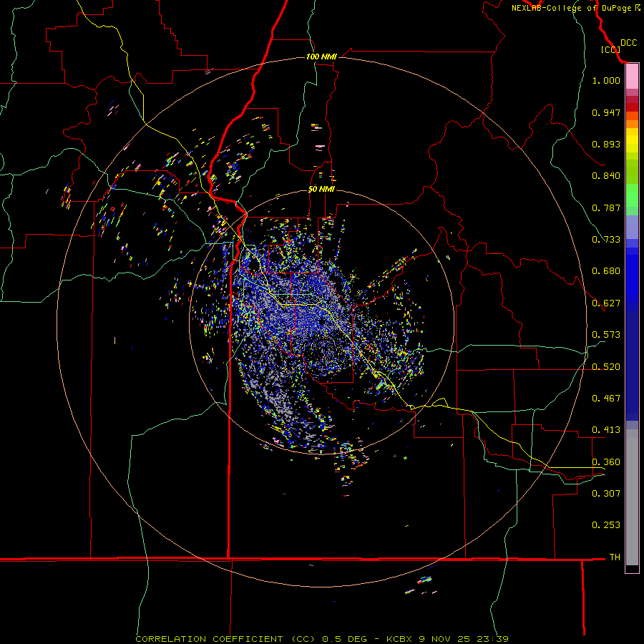This screenshot has height=644, width=644.
Task: Click the 0.840 color scale value
Action: click(606, 176)
